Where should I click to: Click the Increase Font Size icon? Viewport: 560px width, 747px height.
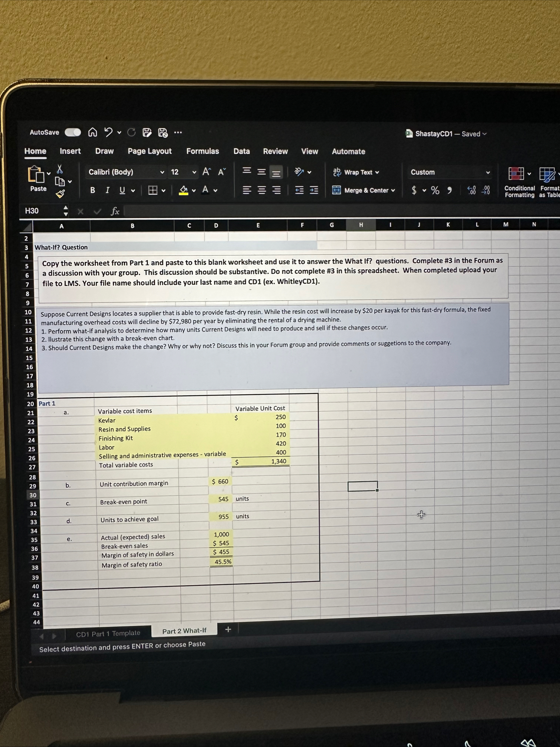click(206, 172)
